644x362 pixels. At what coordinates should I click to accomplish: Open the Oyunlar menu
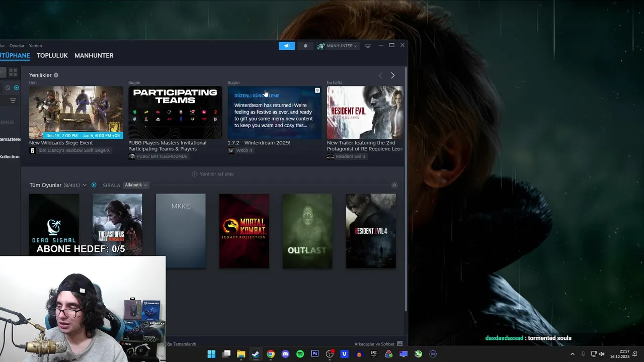17,46
